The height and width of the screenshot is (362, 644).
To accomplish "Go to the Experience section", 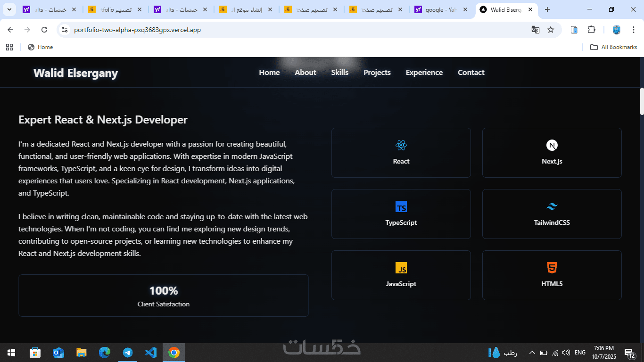I will point(424,73).
